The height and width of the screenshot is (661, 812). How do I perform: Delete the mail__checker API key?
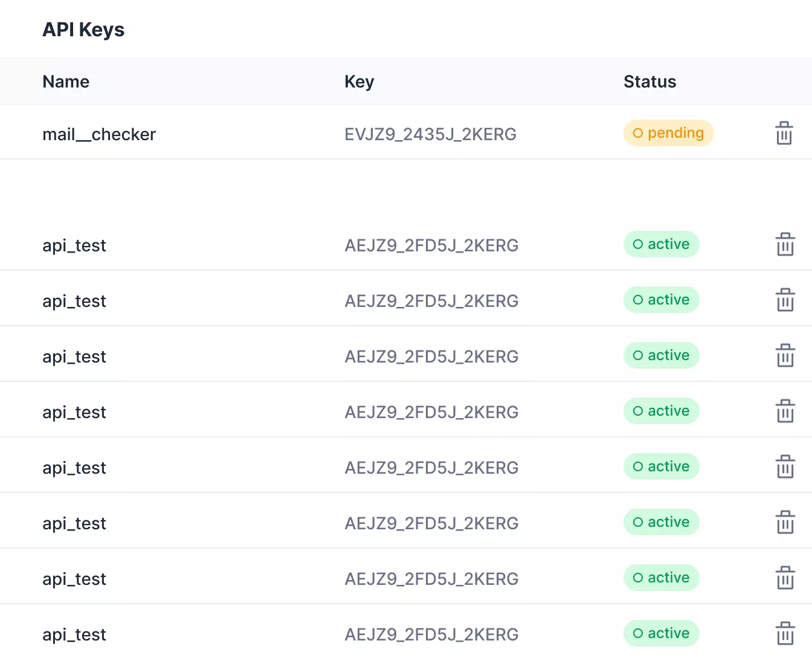pyautogui.click(x=784, y=134)
